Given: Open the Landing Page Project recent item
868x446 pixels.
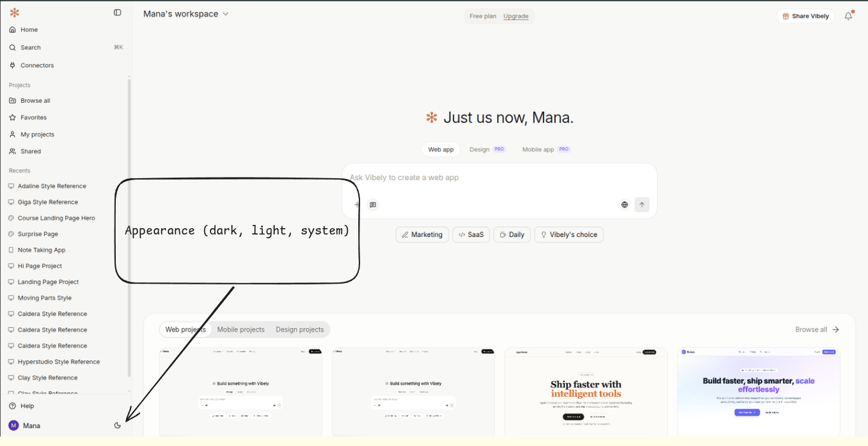Looking at the screenshot, I should point(48,282).
